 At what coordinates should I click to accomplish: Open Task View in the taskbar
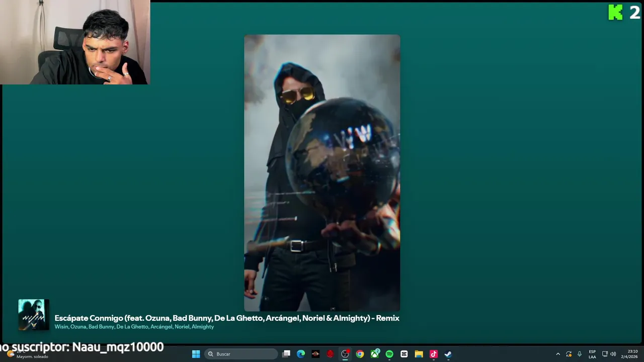pyautogui.click(x=286, y=354)
